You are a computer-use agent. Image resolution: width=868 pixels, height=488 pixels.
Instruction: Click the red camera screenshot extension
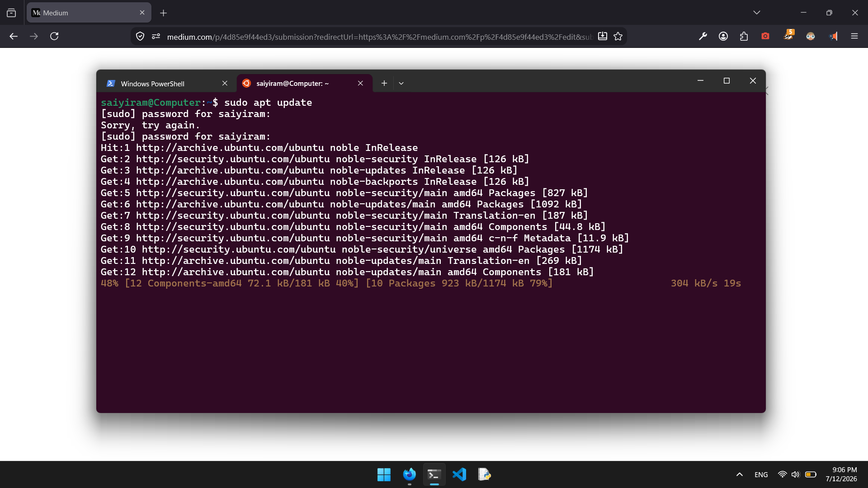(x=765, y=36)
